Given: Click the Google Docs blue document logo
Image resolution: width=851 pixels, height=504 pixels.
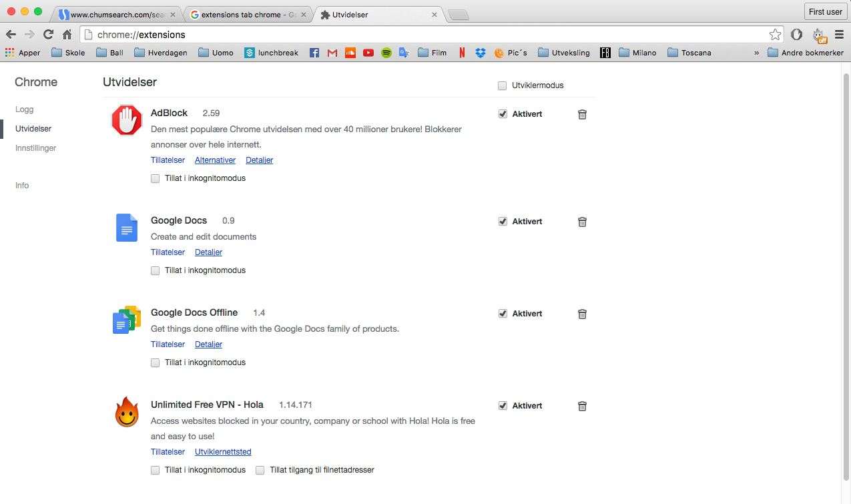Looking at the screenshot, I should [127, 228].
